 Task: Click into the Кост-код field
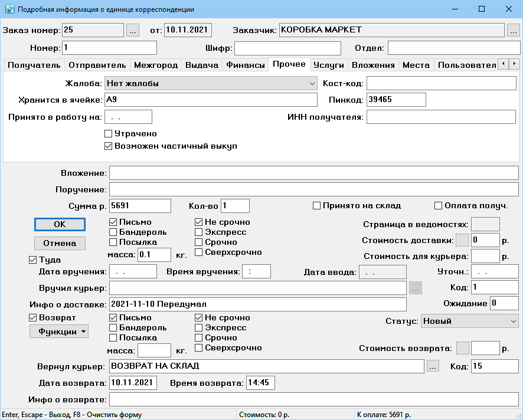tap(442, 83)
